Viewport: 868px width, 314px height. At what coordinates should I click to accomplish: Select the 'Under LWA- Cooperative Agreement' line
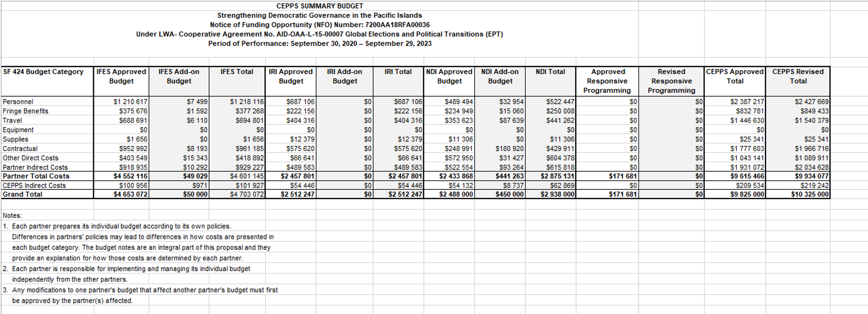tap(320, 34)
